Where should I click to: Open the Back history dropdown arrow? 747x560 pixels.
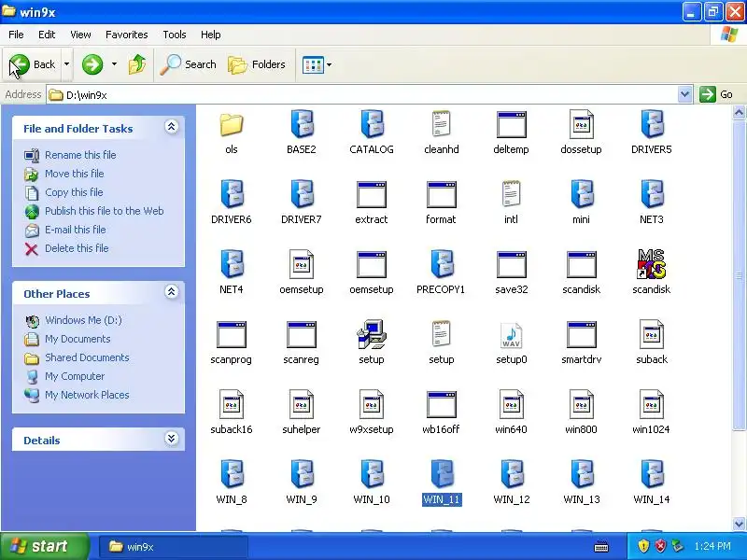tap(66, 64)
